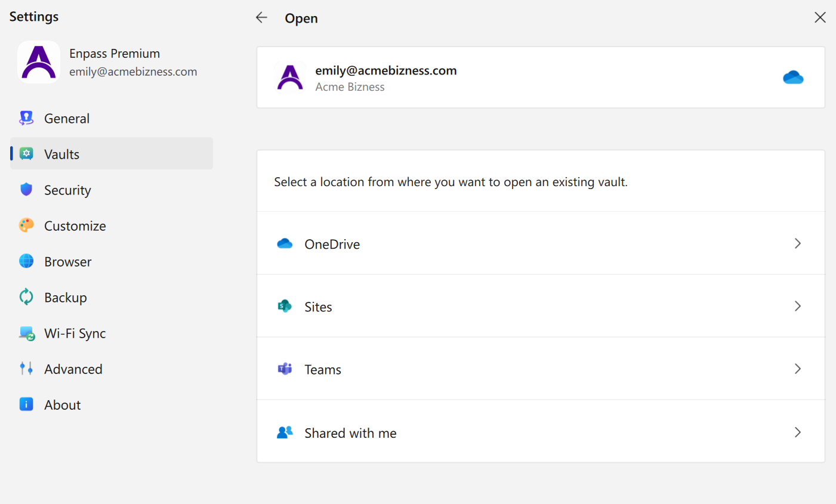Image resolution: width=836 pixels, height=504 pixels.
Task: Click the Open page title
Action: [301, 18]
